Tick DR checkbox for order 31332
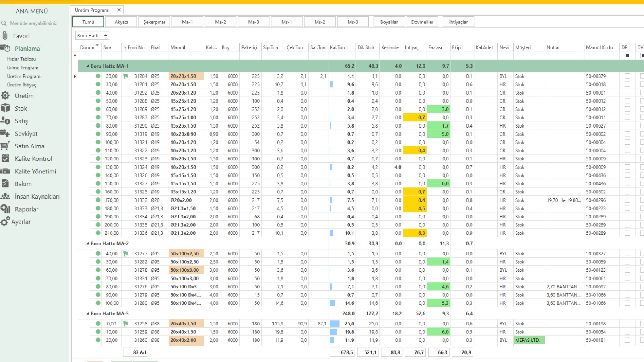 [x=627, y=200]
